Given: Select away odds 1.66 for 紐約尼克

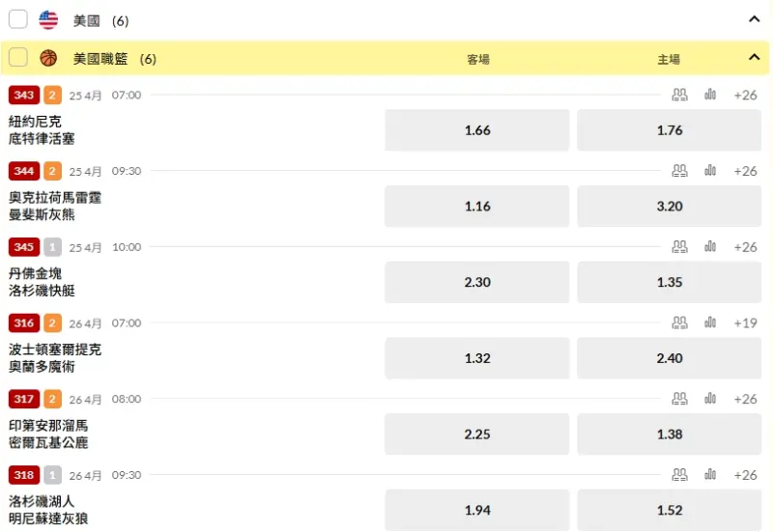Looking at the screenshot, I should [477, 130].
